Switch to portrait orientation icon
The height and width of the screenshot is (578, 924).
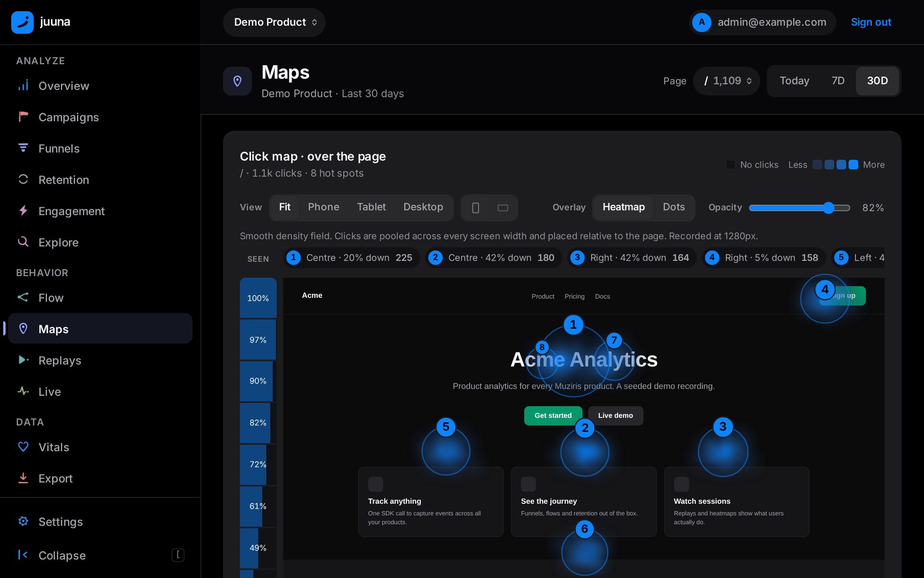click(476, 208)
